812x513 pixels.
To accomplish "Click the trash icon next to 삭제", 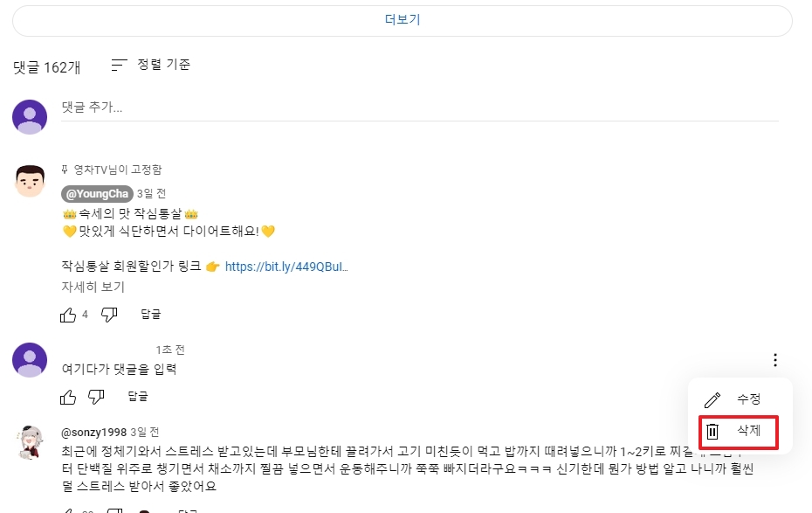I will coord(712,430).
